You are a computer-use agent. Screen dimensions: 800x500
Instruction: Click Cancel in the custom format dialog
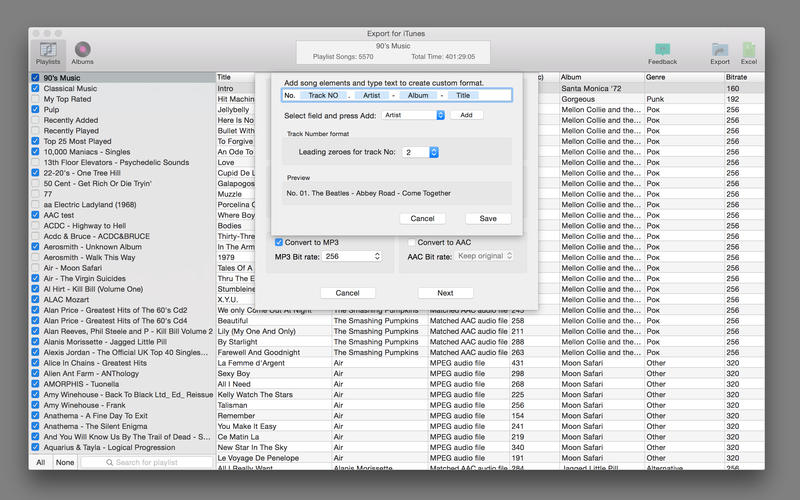click(x=422, y=218)
